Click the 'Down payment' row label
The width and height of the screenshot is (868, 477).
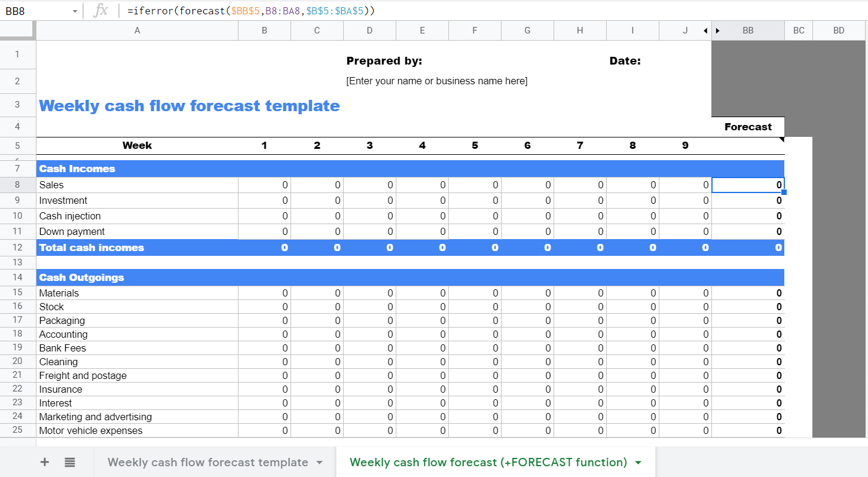point(72,232)
